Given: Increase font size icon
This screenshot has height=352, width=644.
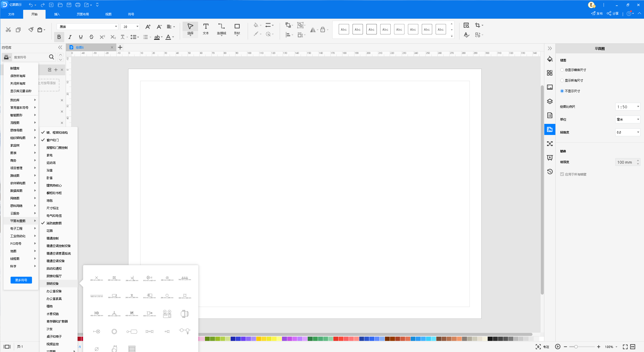Looking at the screenshot, I should click(148, 27).
